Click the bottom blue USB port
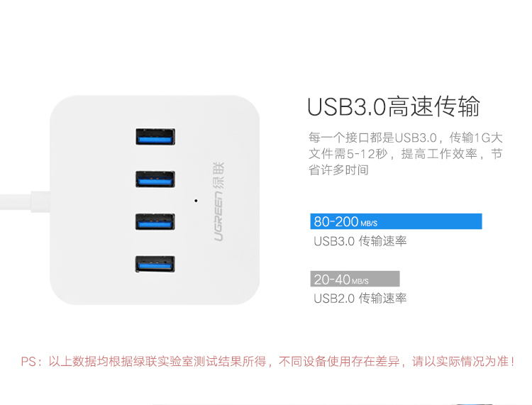Screen dimensions: 532x405 pos(155,265)
